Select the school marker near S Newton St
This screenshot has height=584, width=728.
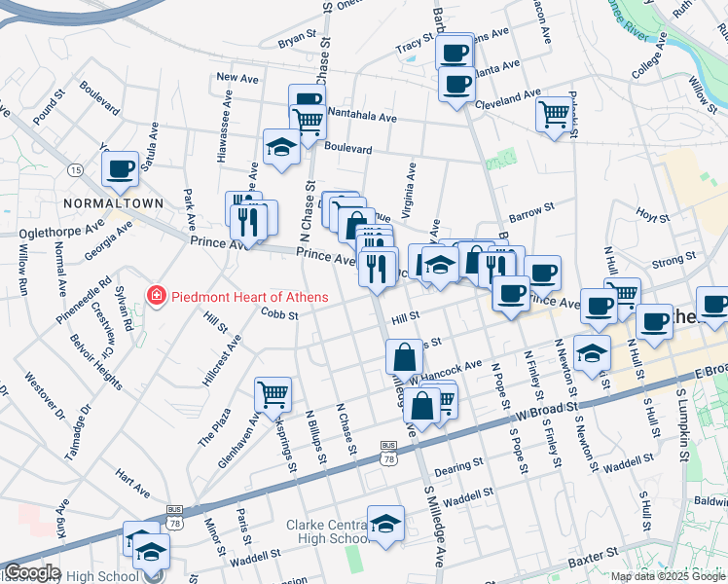(592, 352)
